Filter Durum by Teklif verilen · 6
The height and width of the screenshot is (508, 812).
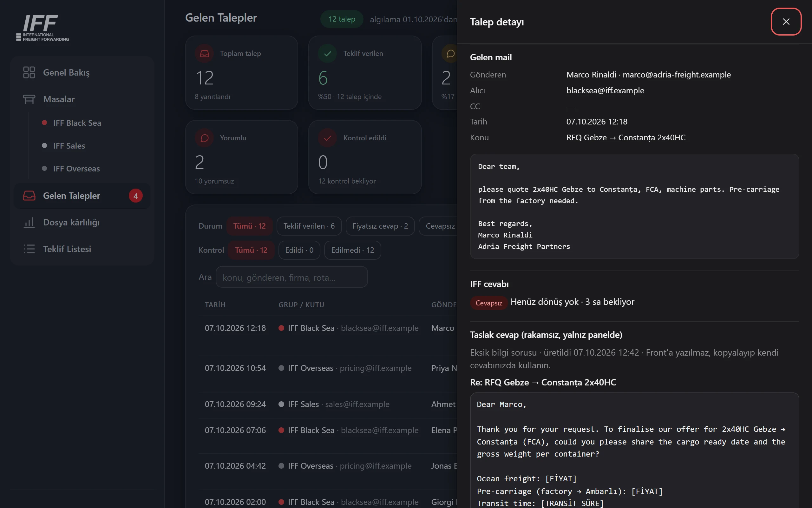[309, 226]
